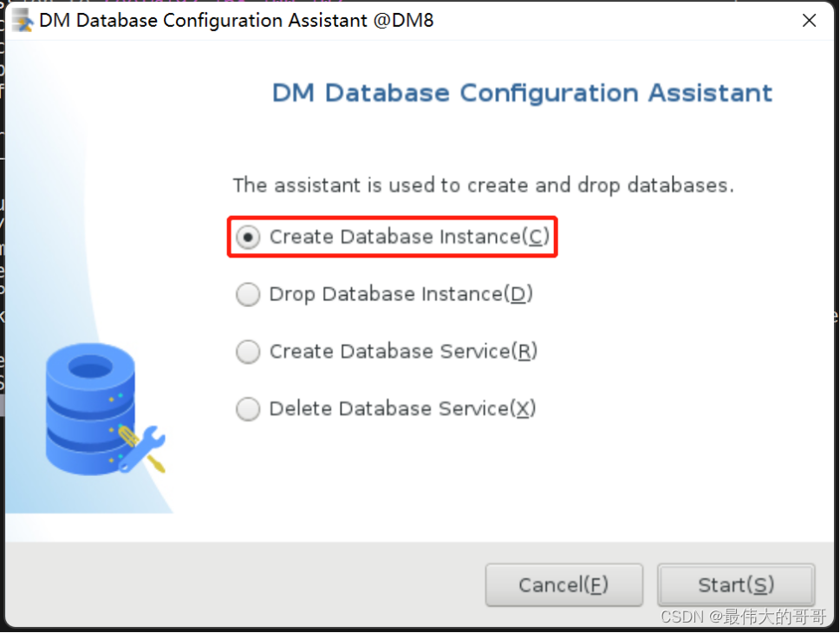Click the radio circle beside Create Database Instance(C)
This screenshot has width=840, height=633.
pyautogui.click(x=248, y=236)
